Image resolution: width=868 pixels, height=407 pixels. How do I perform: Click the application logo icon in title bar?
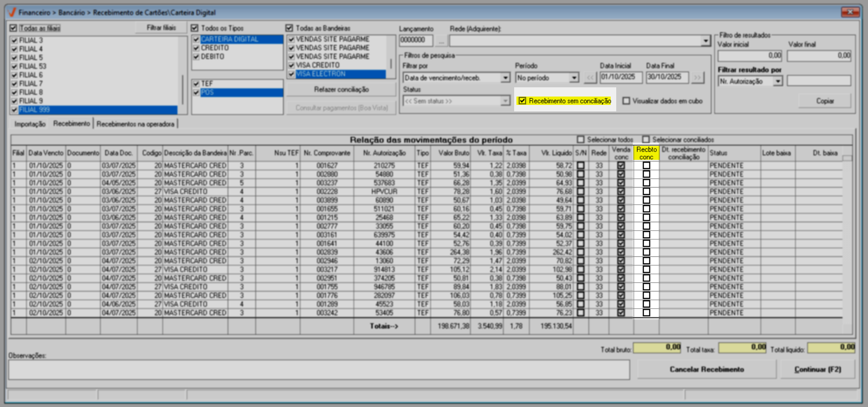tap(12, 12)
